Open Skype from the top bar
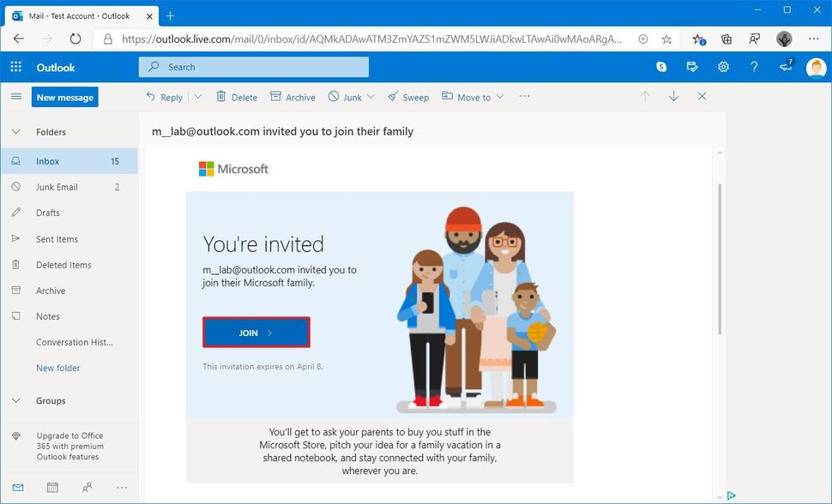Screen dimensions: 832x504 tap(660, 66)
